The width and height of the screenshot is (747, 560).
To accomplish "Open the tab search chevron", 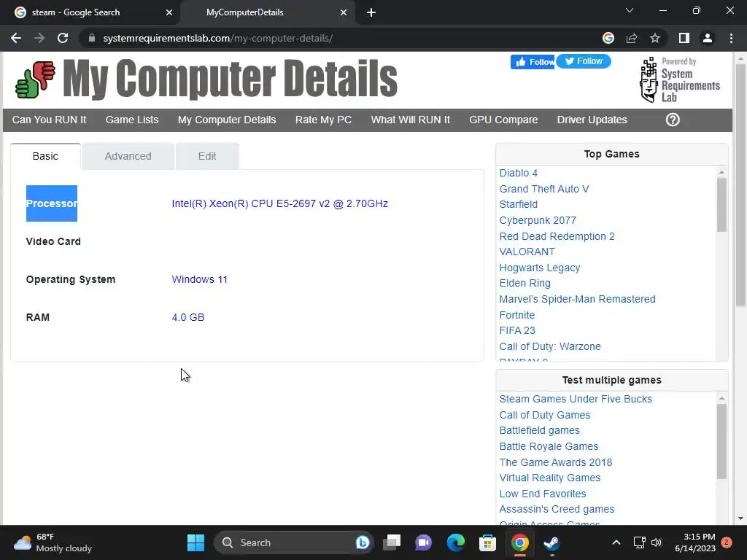I will click(630, 10).
